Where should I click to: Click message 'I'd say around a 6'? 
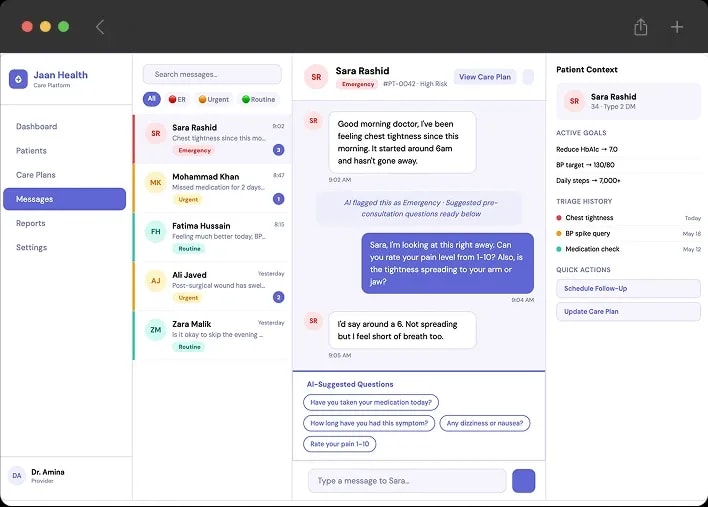click(402, 330)
